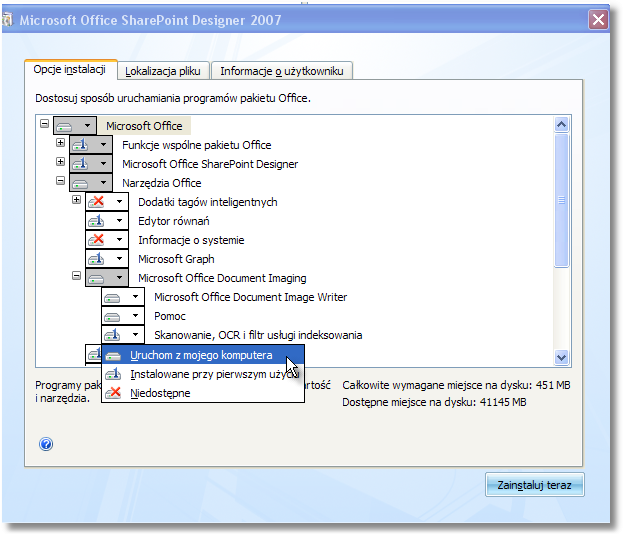Expand Microsoft Office SharePoint Designer node
This screenshot has width=624, height=537.
[x=60, y=162]
